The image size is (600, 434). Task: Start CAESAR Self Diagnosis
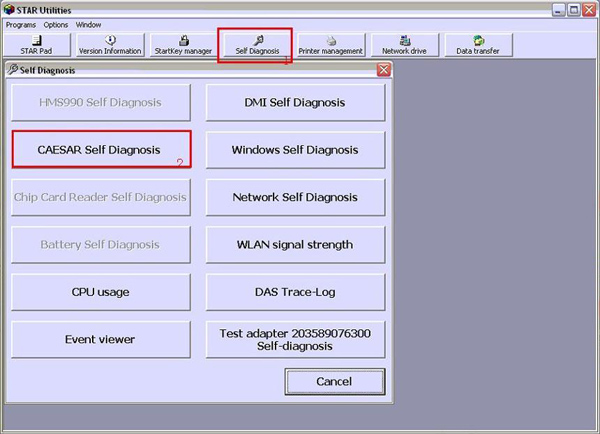(x=101, y=150)
